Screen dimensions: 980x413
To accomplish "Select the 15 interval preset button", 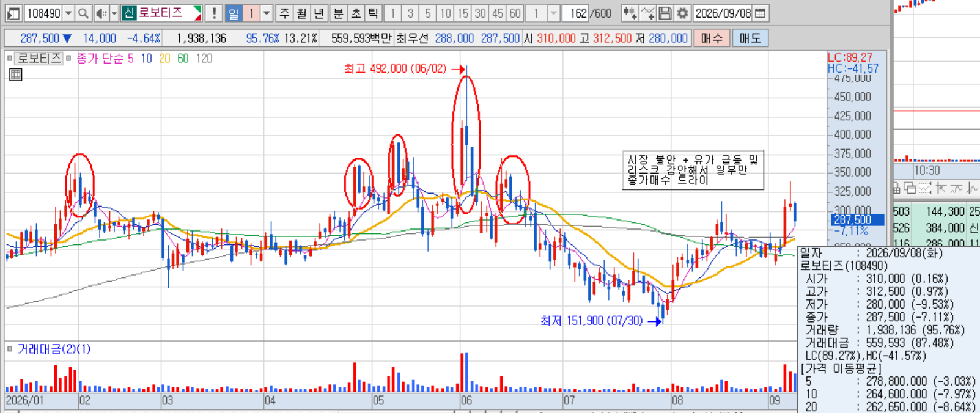I will 463,13.
